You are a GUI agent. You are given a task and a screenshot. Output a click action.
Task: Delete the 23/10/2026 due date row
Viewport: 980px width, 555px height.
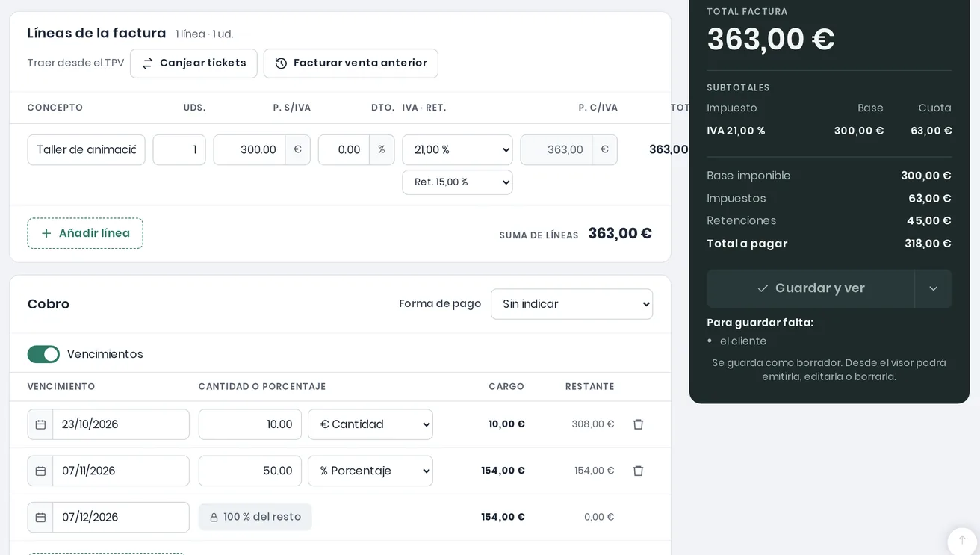coord(638,424)
